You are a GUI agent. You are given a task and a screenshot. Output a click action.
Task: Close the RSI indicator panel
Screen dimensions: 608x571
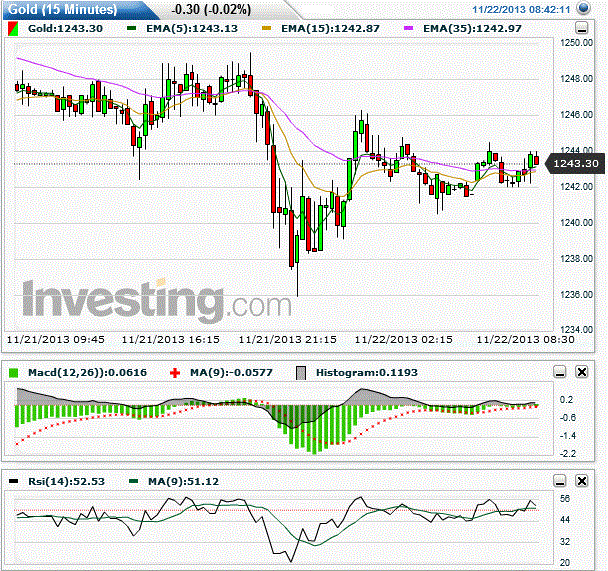pyautogui.click(x=582, y=481)
